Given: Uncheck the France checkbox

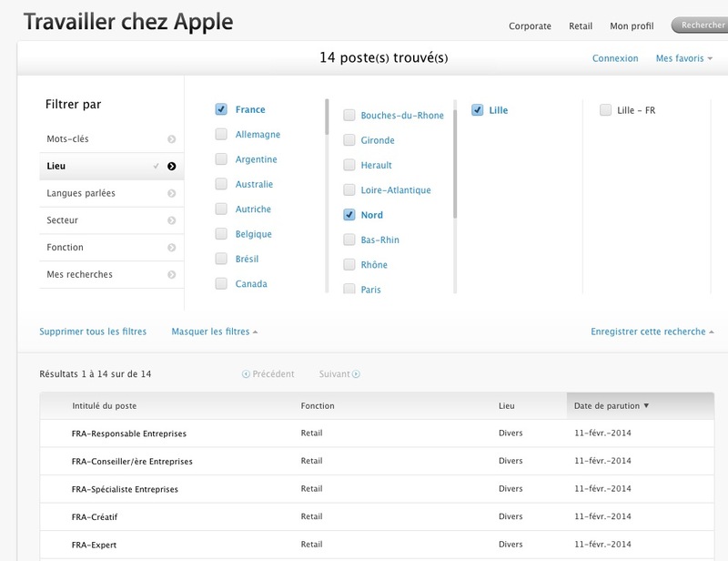Looking at the screenshot, I should (221, 109).
